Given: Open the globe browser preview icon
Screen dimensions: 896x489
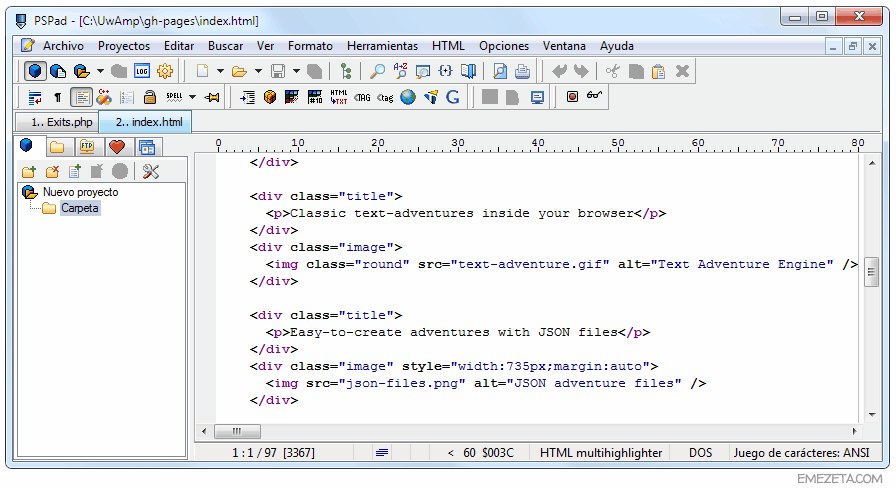Looking at the screenshot, I should pos(408,97).
